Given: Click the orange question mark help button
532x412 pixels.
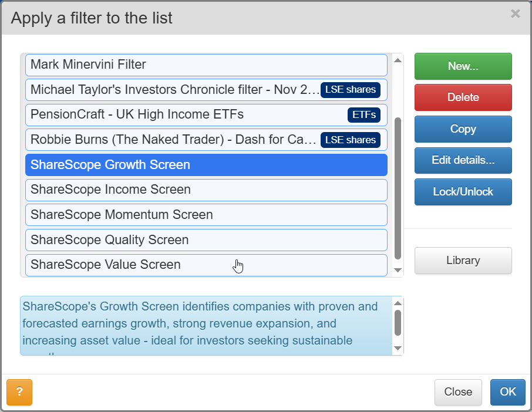Looking at the screenshot, I should [19, 392].
